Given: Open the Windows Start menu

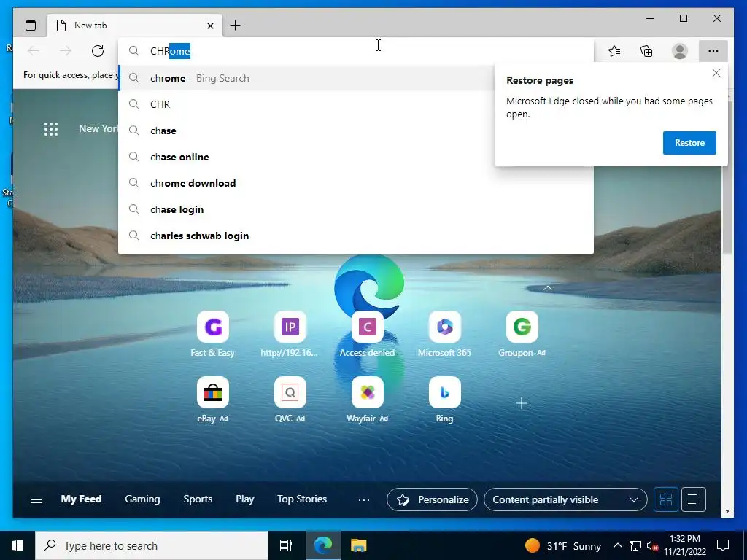Looking at the screenshot, I should tap(18, 545).
